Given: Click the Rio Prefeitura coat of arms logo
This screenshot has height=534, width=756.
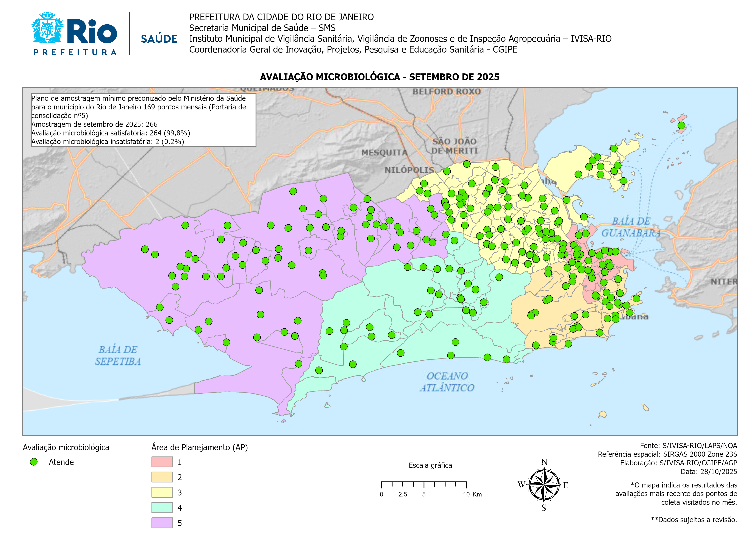Looking at the screenshot, I should pyautogui.click(x=47, y=28).
